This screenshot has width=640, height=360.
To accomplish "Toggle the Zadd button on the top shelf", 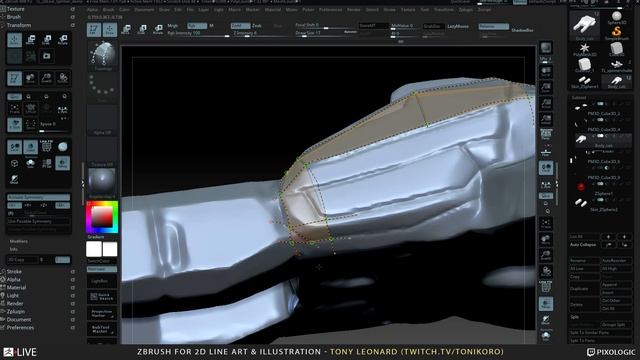I will pyautogui.click(x=240, y=26).
